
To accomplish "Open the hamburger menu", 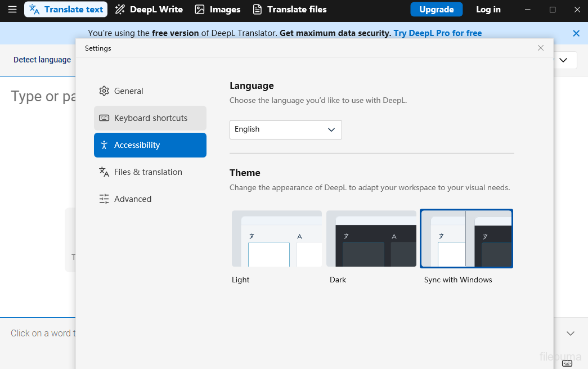I will click(12, 9).
